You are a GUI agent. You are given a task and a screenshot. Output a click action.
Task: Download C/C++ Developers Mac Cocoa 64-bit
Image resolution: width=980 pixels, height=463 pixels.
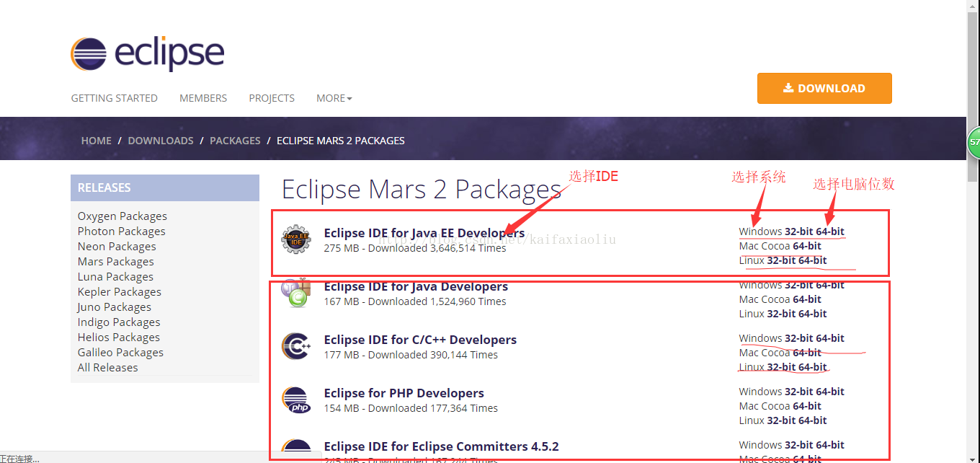(807, 353)
